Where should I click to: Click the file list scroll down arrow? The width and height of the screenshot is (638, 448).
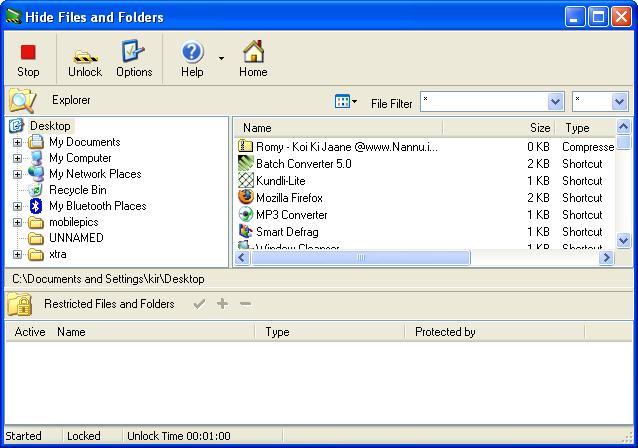point(623,240)
